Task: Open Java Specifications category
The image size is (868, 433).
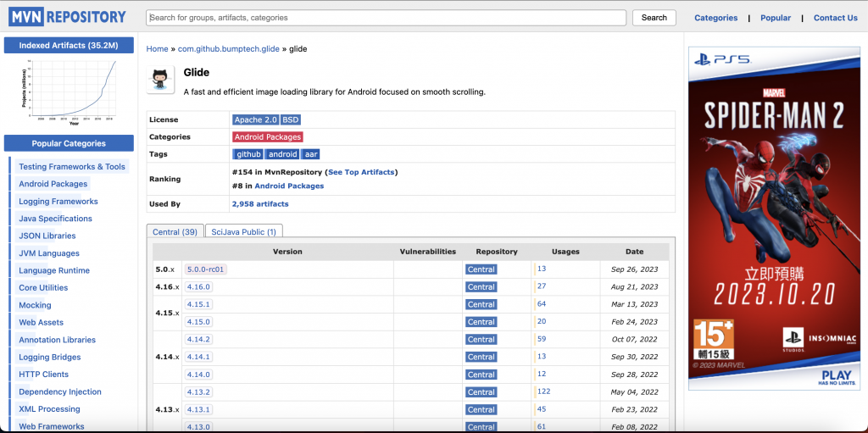Action: coord(55,219)
